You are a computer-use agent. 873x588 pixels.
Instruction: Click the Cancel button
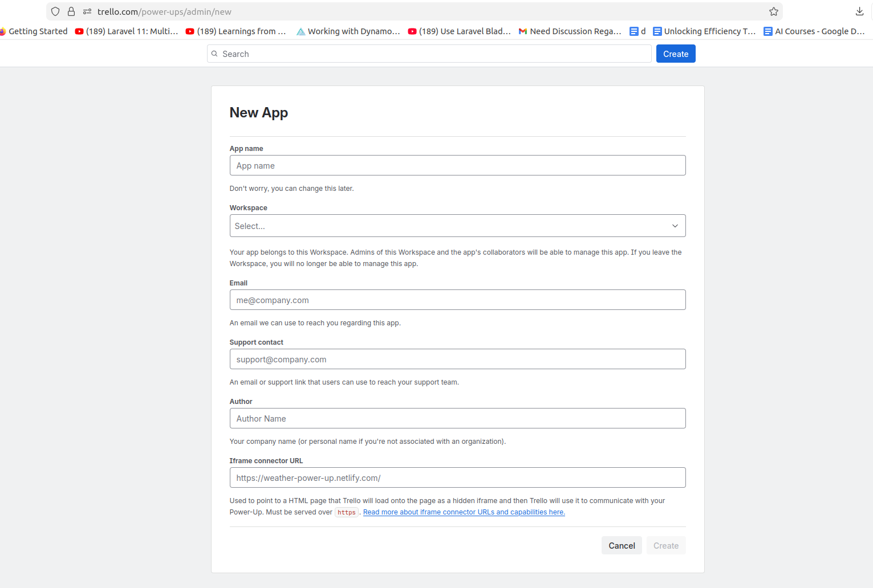coord(621,545)
